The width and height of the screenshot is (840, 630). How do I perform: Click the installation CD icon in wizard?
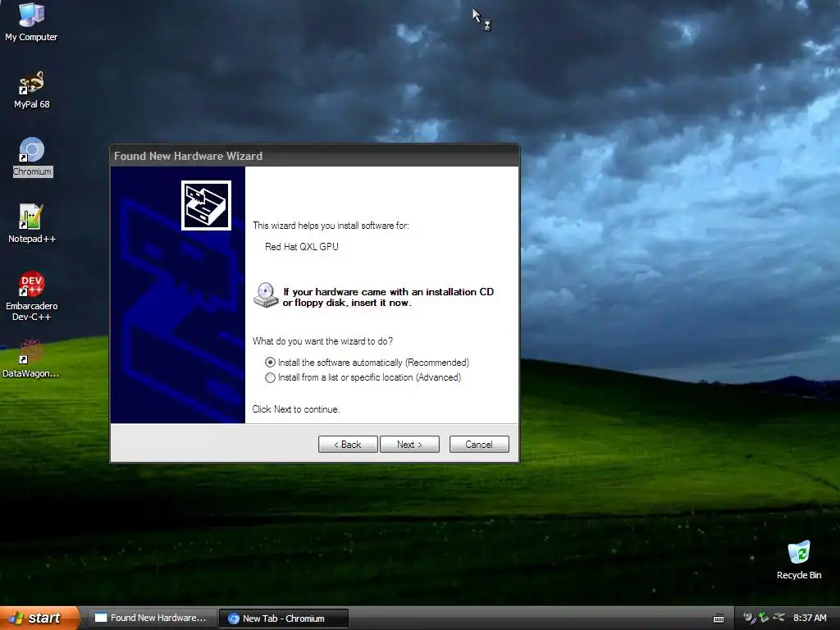(x=265, y=295)
